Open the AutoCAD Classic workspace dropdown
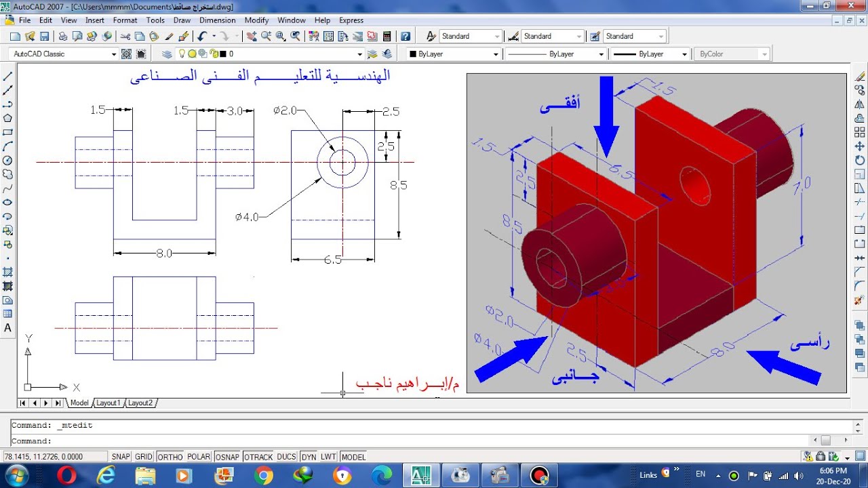Viewport: 868px width, 488px height. coord(64,54)
